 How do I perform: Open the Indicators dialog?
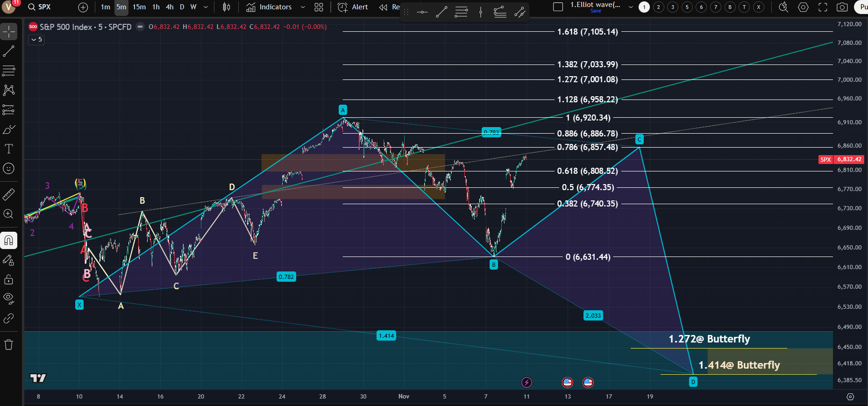[x=269, y=7]
